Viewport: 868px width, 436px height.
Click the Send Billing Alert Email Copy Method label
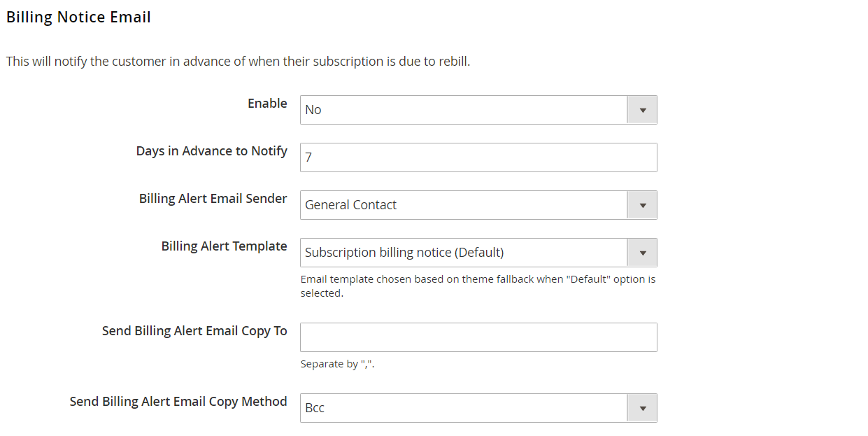tap(178, 402)
